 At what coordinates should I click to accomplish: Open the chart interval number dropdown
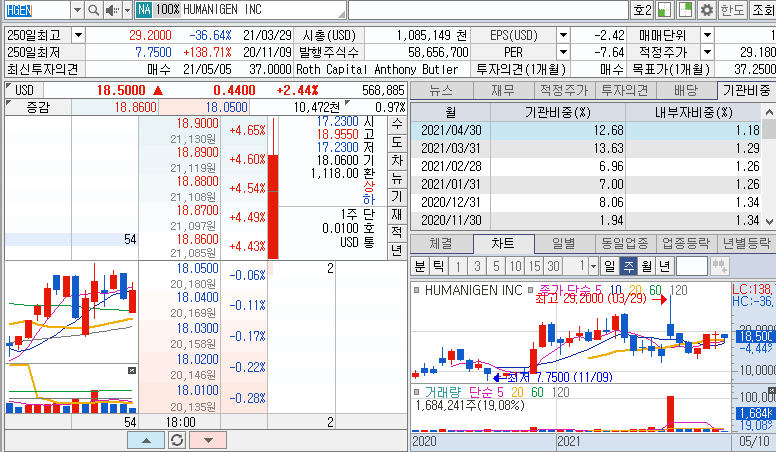click(593, 266)
